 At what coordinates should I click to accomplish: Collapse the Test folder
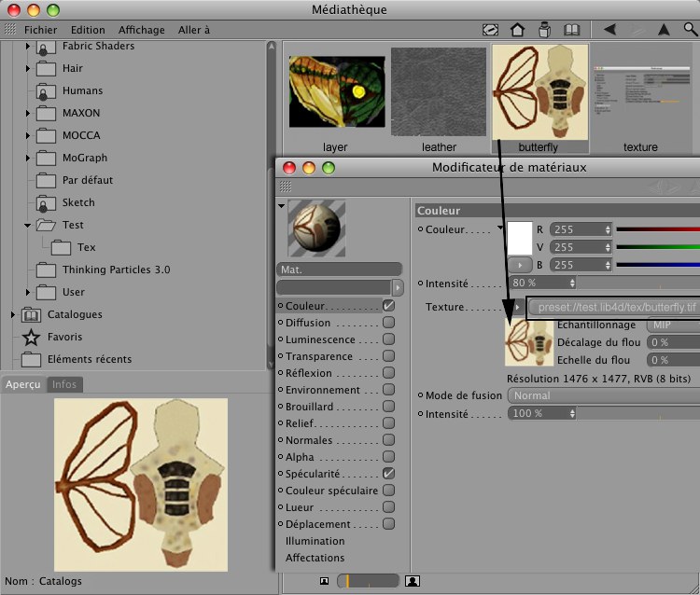[28, 225]
